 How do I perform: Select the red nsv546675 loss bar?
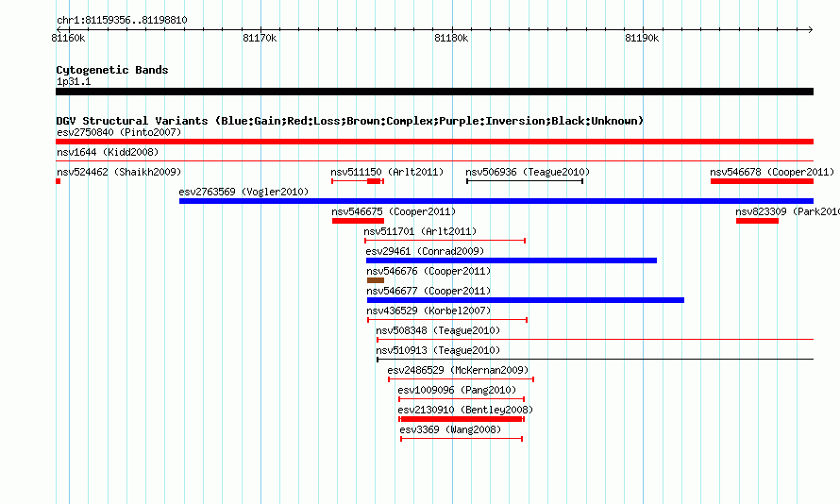pos(358,221)
